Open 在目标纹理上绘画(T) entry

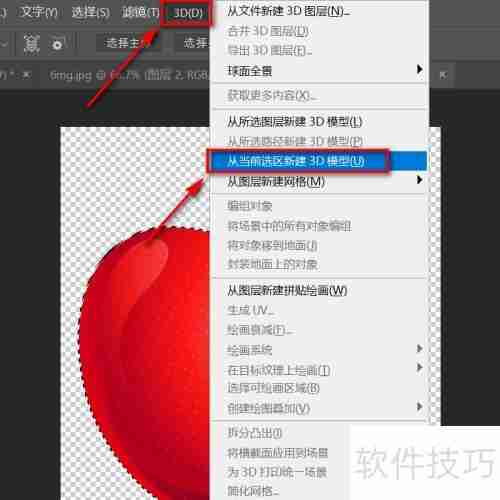[x=319, y=370]
